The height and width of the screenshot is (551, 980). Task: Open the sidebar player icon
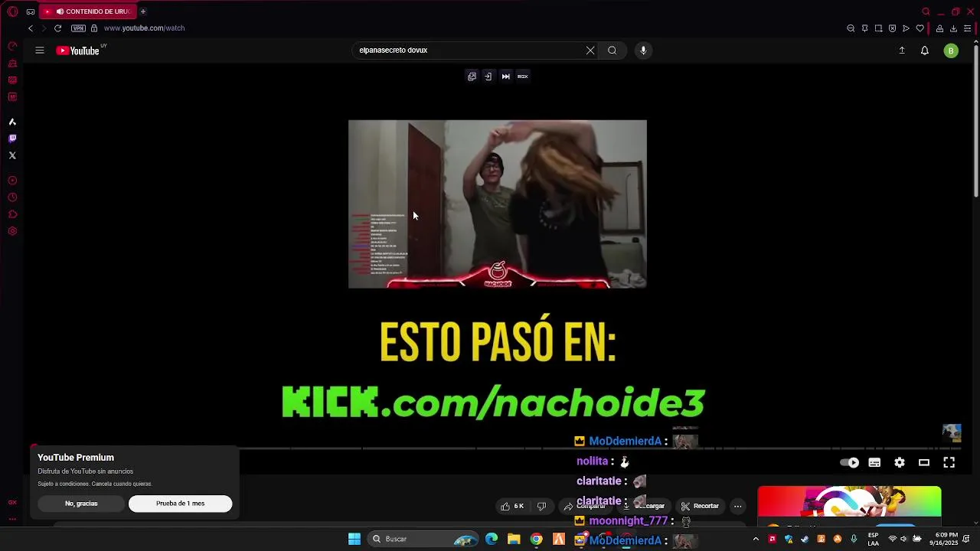click(x=12, y=181)
